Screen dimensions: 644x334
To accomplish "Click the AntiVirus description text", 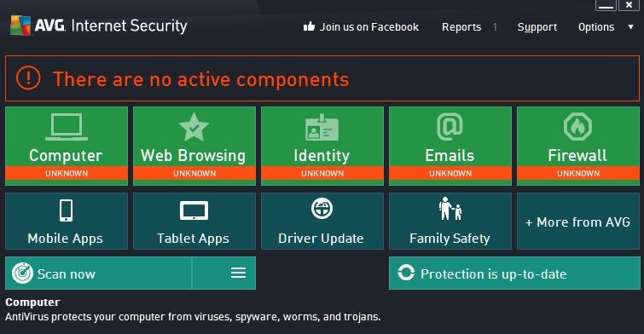I will coord(193,317).
